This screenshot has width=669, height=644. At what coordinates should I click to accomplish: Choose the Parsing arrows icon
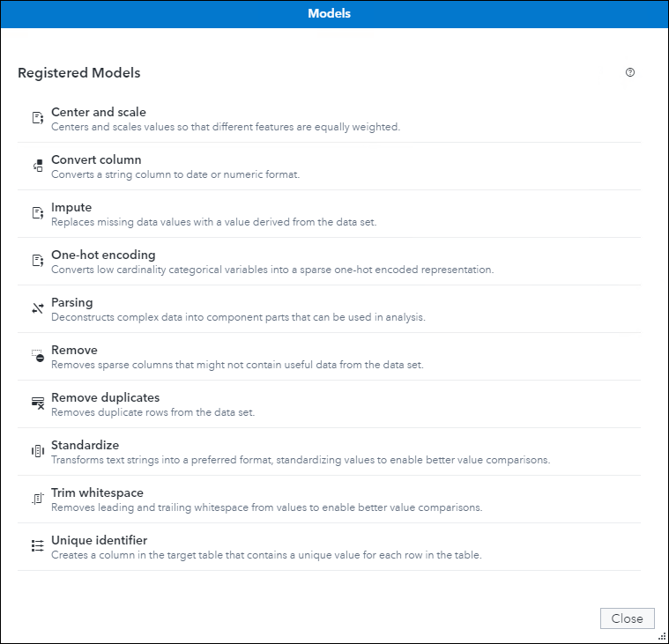point(38,308)
